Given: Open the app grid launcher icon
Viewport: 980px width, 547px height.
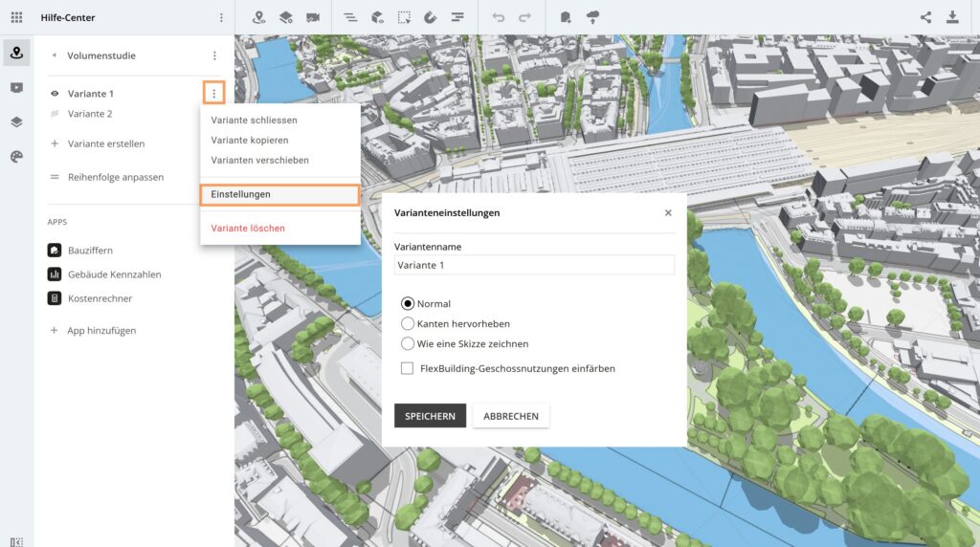Looking at the screenshot, I should tap(16, 17).
